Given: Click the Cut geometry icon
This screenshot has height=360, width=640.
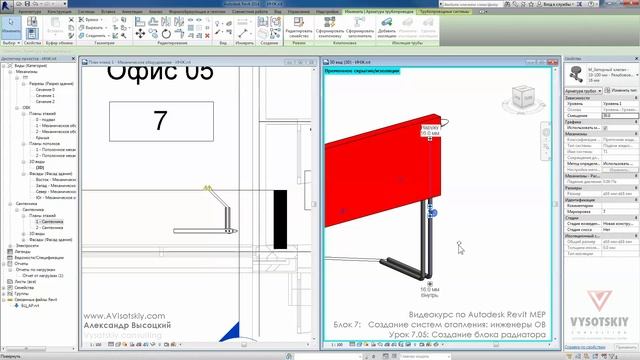Looking at the screenshot, I should [81, 27].
